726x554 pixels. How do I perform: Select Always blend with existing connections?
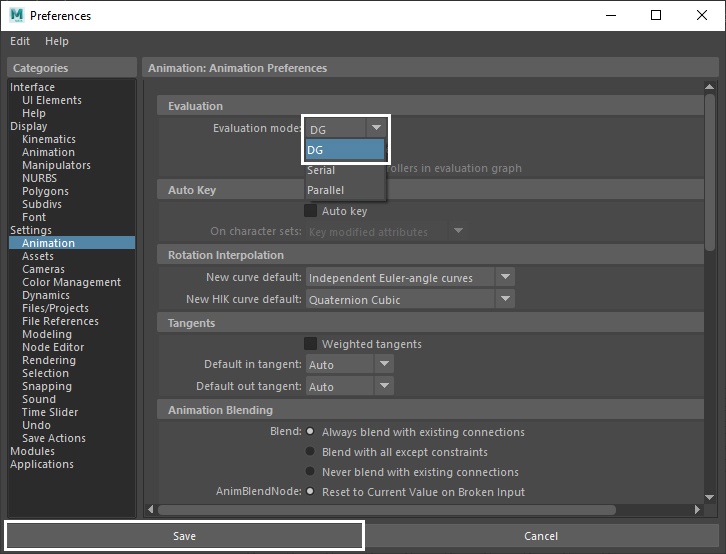[x=310, y=431]
